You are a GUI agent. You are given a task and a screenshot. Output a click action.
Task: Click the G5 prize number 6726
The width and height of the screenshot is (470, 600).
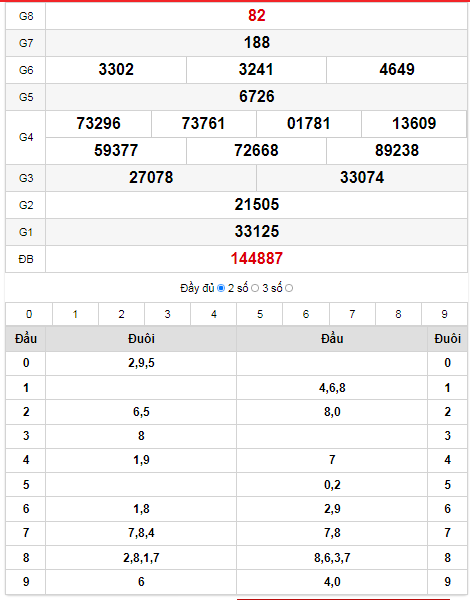257,96
